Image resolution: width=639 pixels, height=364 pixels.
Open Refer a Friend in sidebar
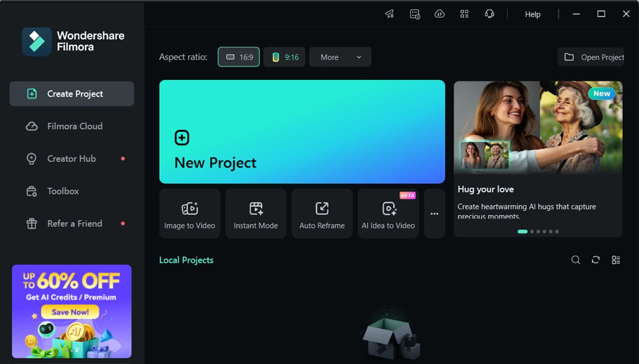72,223
